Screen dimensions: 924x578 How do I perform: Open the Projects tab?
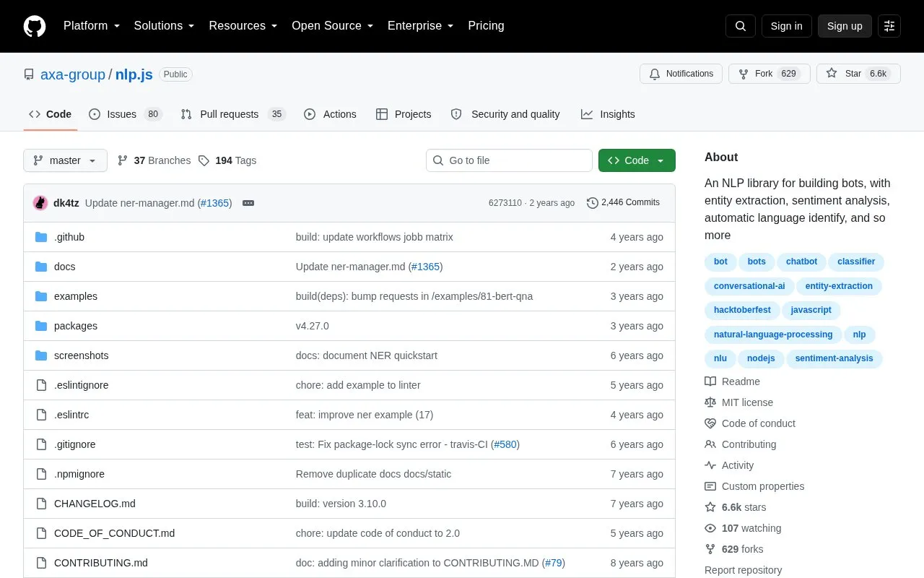tap(404, 114)
